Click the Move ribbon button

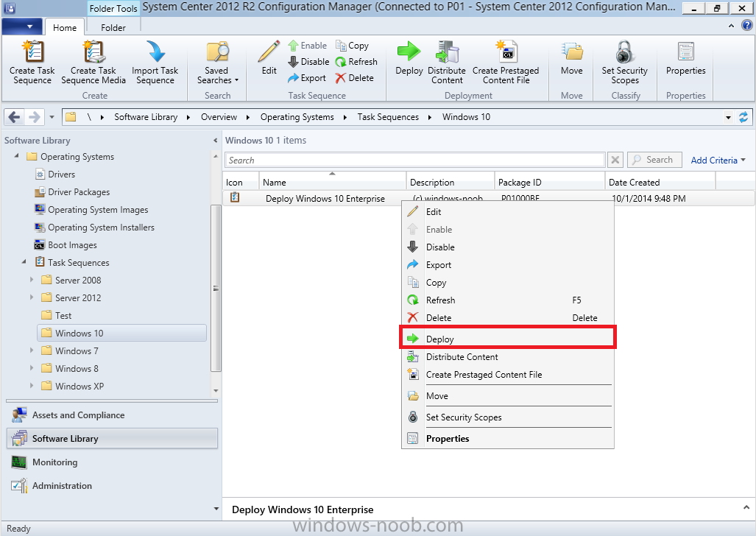tap(572, 58)
